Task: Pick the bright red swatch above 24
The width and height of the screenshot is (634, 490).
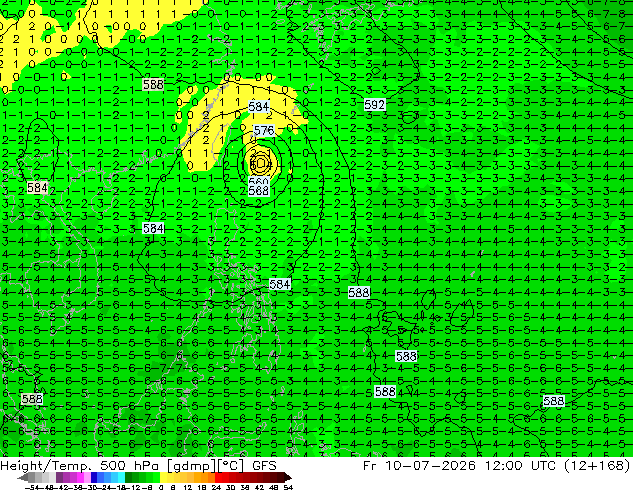Action: click(218, 477)
